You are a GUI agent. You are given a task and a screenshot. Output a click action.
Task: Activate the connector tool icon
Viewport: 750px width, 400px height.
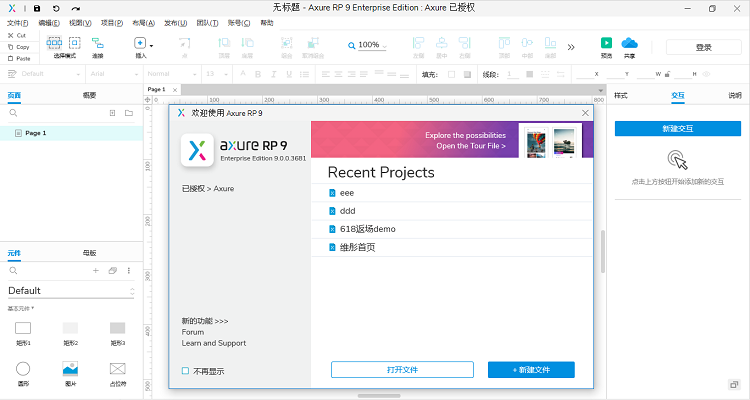click(98, 44)
